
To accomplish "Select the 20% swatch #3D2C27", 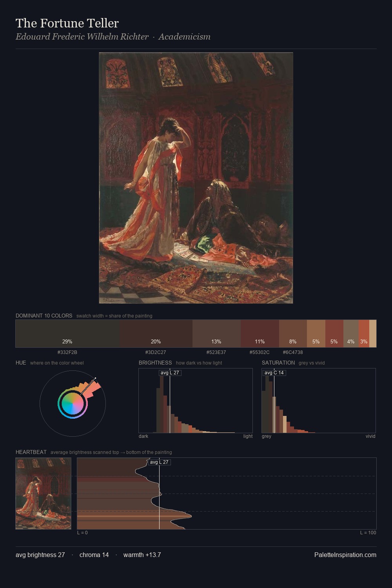I will (x=156, y=334).
